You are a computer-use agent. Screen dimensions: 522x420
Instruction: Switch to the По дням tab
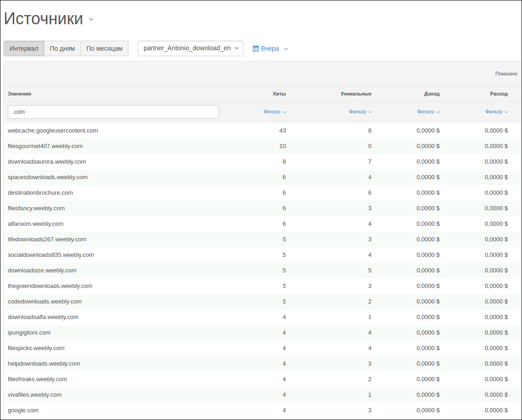tap(62, 48)
